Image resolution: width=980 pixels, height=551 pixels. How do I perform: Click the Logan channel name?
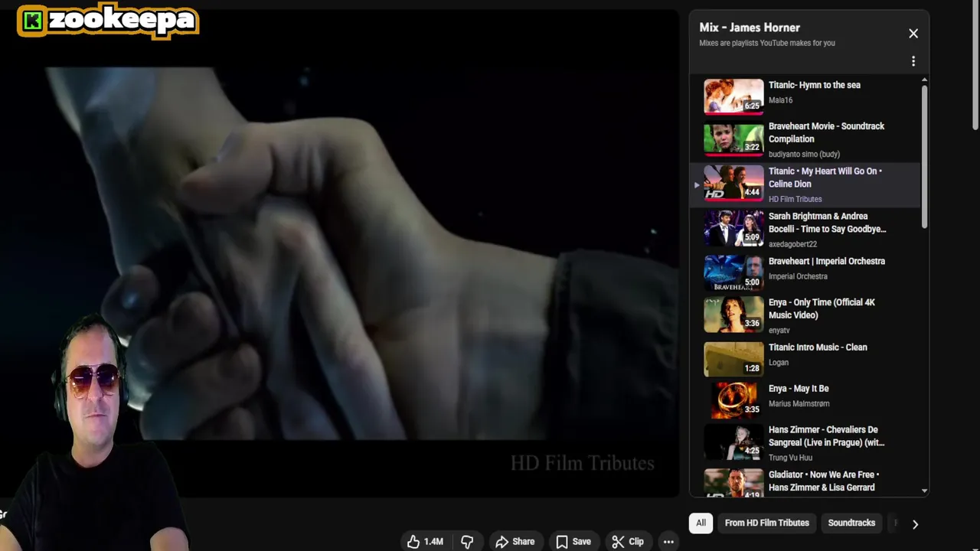coord(778,362)
